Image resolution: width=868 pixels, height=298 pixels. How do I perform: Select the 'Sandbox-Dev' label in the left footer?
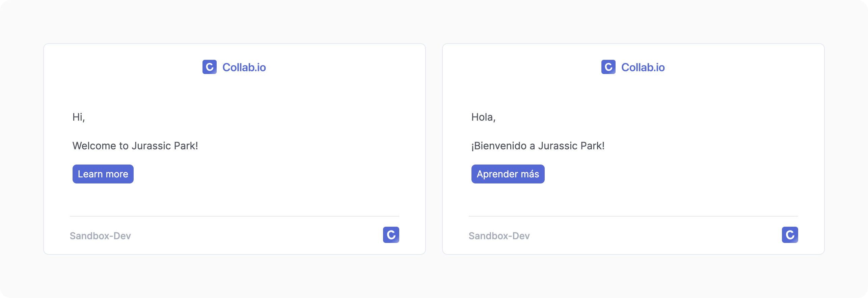click(x=100, y=236)
